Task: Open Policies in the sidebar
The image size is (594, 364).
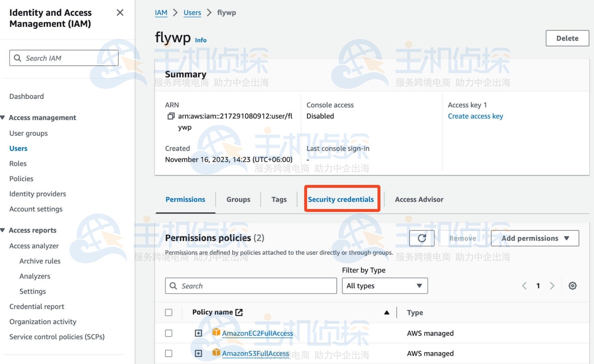Action: coord(21,178)
